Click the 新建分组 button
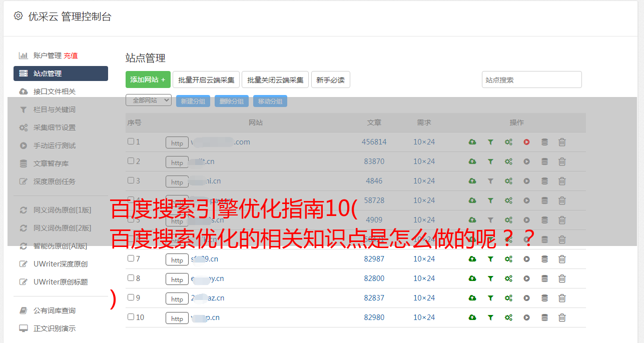 point(193,101)
